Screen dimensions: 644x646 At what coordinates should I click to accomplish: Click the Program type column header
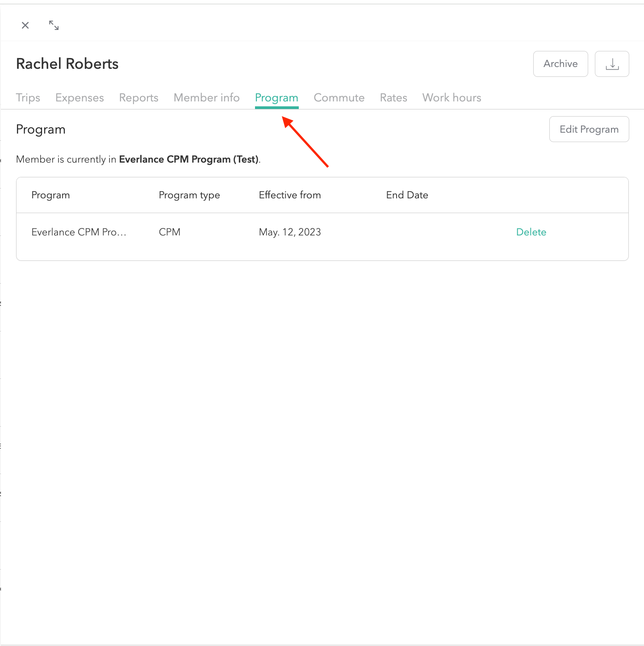(x=189, y=195)
